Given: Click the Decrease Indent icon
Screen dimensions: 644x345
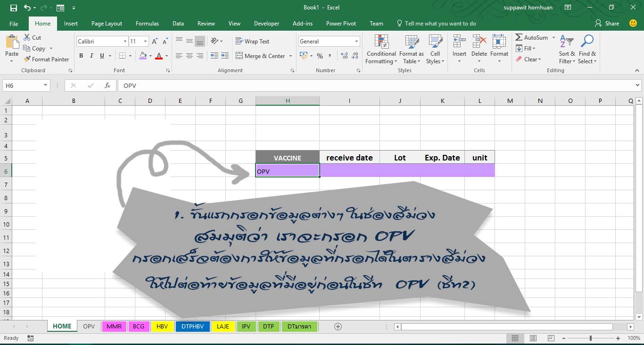Looking at the screenshot, I should [215, 56].
